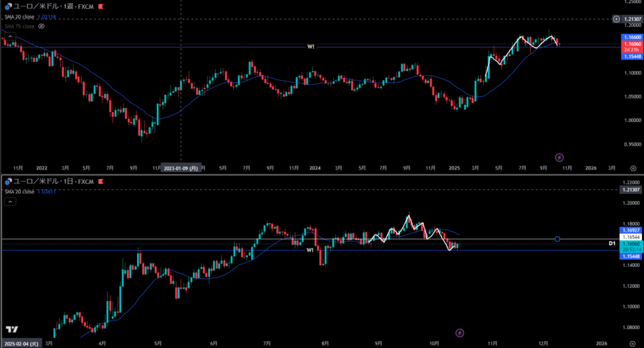This screenshot has width=644, height=348.
Task: Click the square handle on daily horizontal line
Action: click(x=558, y=239)
